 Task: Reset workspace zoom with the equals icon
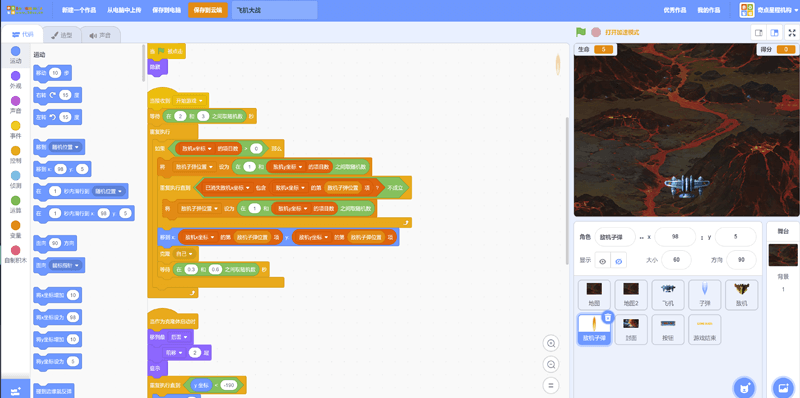(x=551, y=385)
